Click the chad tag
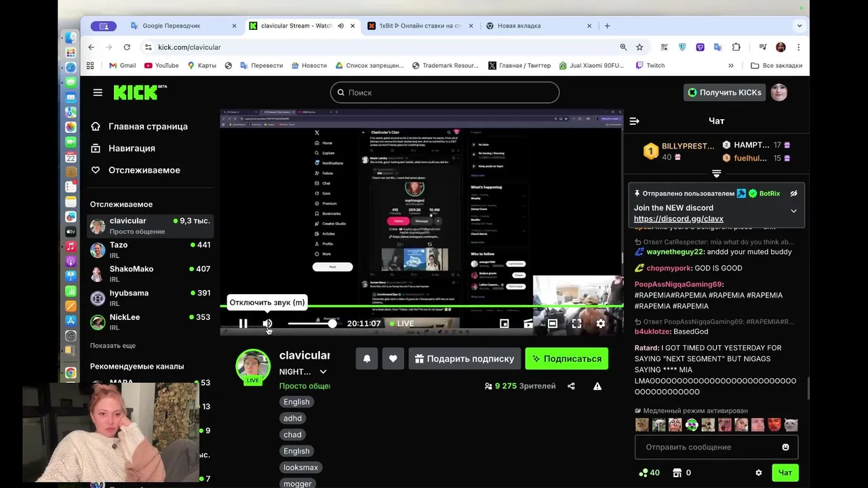Image resolution: width=868 pixels, height=488 pixels. click(x=292, y=434)
